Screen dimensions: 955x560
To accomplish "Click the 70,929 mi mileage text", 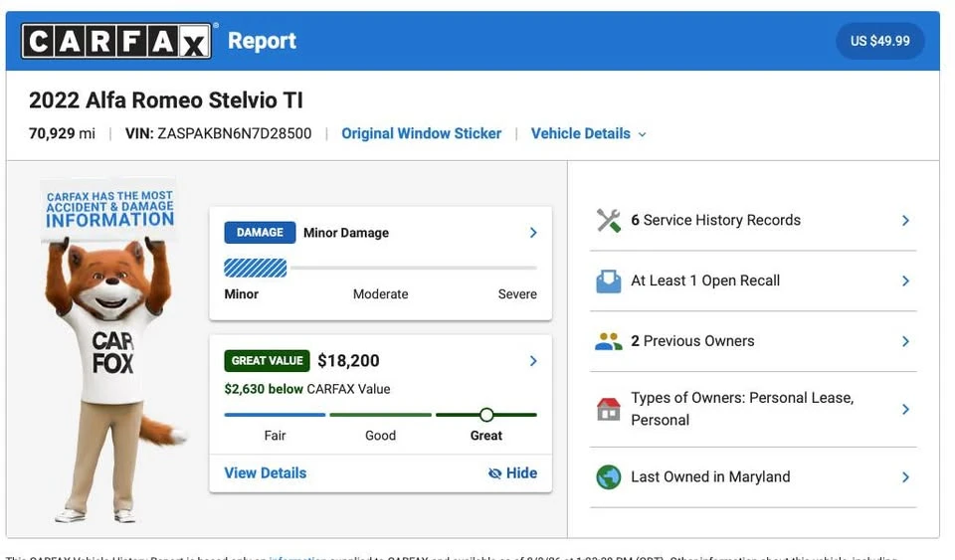I will pos(62,133).
